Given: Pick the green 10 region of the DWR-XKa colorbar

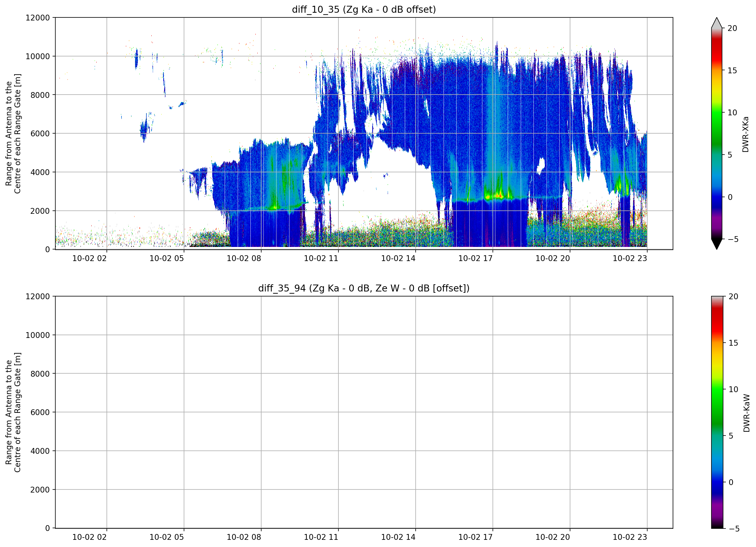Looking at the screenshot, I should click(717, 113).
